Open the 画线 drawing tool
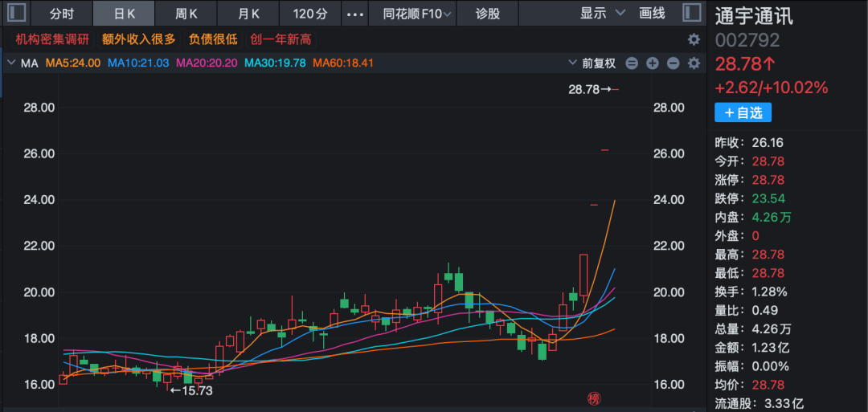Image resolution: width=868 pixels, height=412 pixels. point(652,14)
